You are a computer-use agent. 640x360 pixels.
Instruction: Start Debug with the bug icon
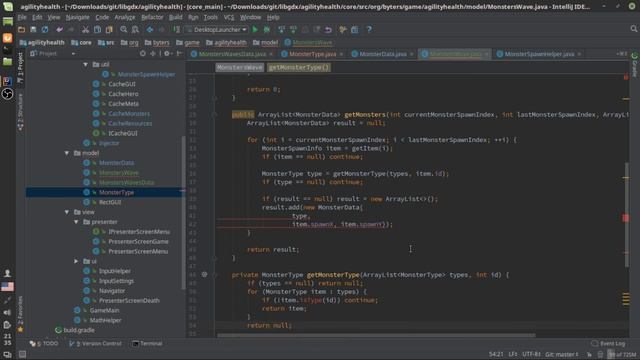267,29
